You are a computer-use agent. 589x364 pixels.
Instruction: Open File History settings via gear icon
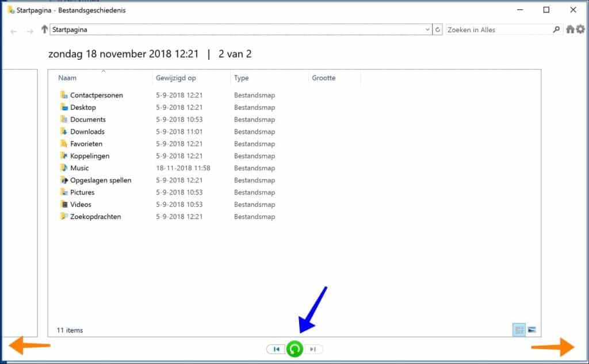point(580,29)
